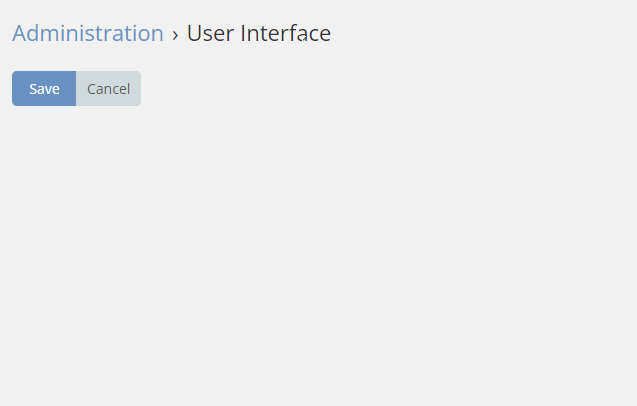Hit Save to apply the settings
Screen dimensions: 637x406
click(x=44, y=88)
